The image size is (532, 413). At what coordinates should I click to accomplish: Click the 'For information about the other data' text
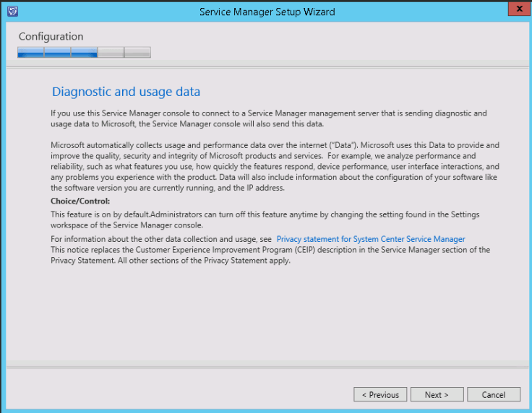pos(160,239)
